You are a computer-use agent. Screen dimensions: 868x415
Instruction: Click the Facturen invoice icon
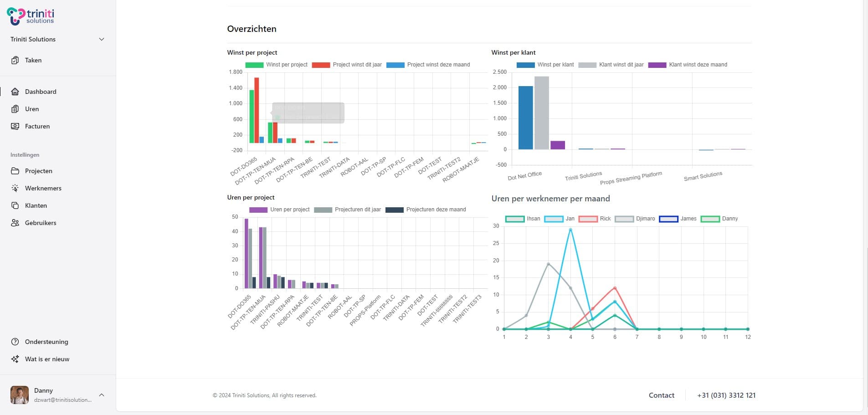(15, 126)
